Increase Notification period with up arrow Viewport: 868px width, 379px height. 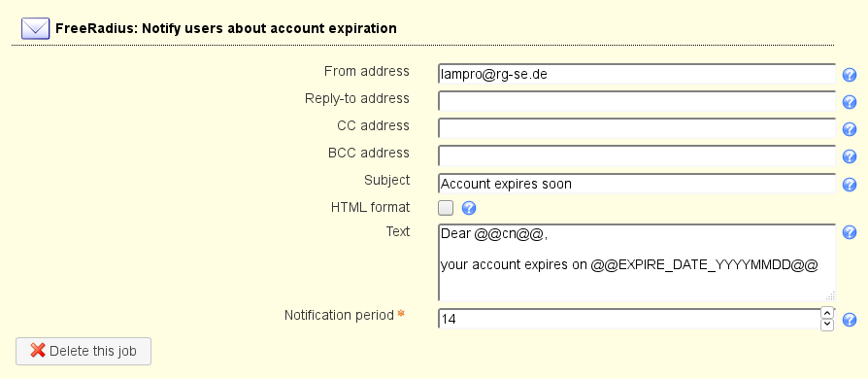pos(827,313)
